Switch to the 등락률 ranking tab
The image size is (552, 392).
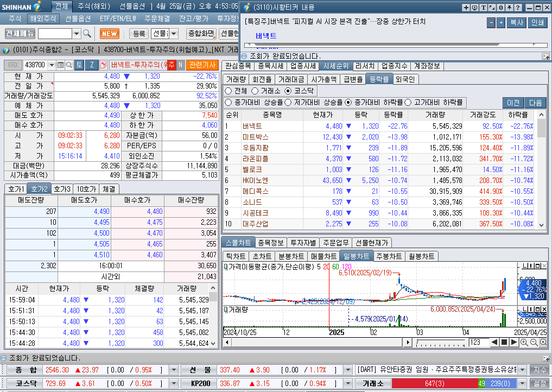(379, 79)
